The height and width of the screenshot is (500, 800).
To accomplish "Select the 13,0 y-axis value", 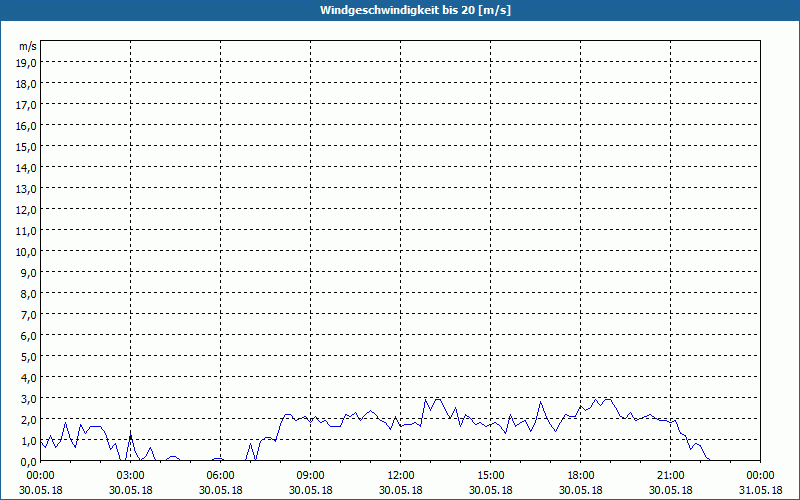I will (28, 189).
